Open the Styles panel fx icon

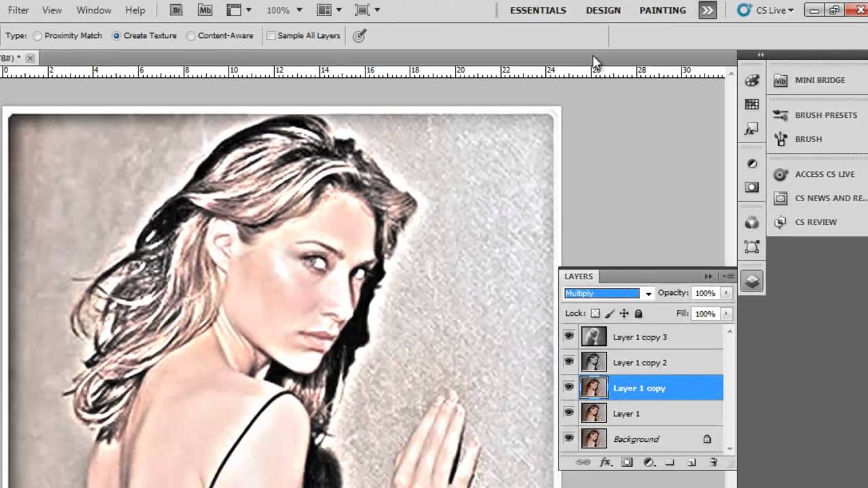[751, 129]
